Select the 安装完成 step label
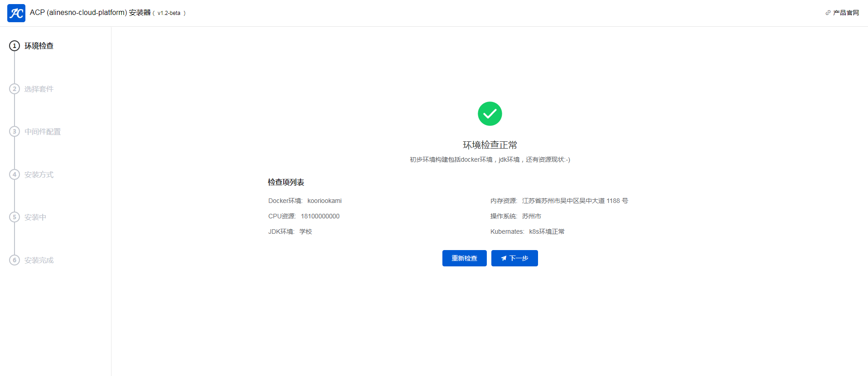Screen dimensions: 868x376 (39, 260)
